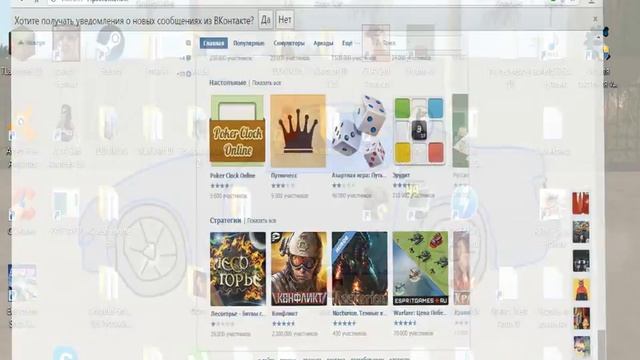Screen dimensions: 640x360
Task: Click Да to allow VK notifications
Action: [265, 20]
